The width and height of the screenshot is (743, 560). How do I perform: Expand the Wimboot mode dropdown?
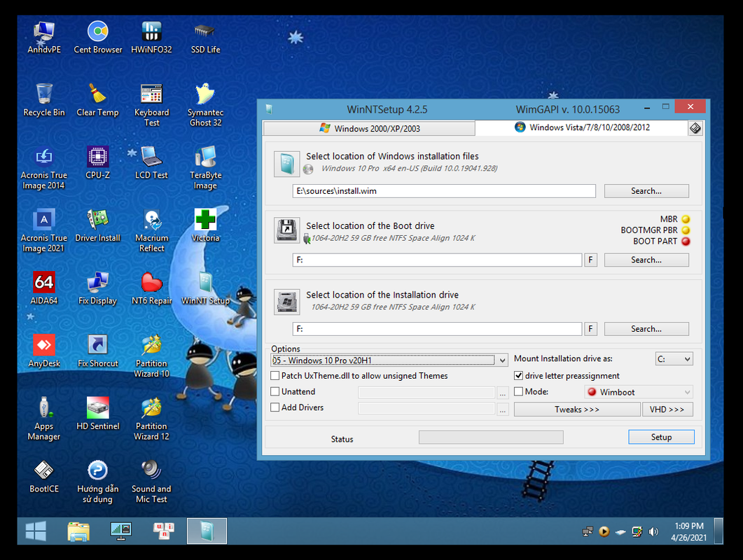pyautogui.click(x=639, y=392)
